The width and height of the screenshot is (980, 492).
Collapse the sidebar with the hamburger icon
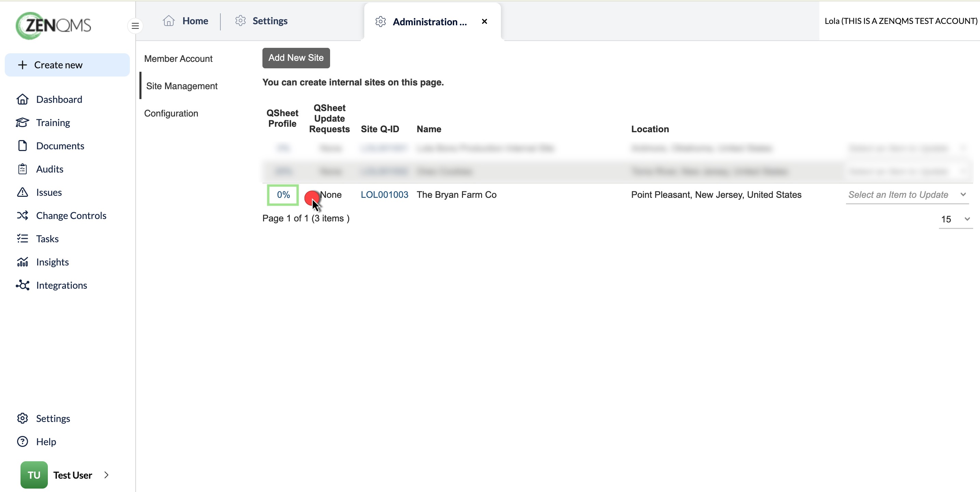click(135, 26)
